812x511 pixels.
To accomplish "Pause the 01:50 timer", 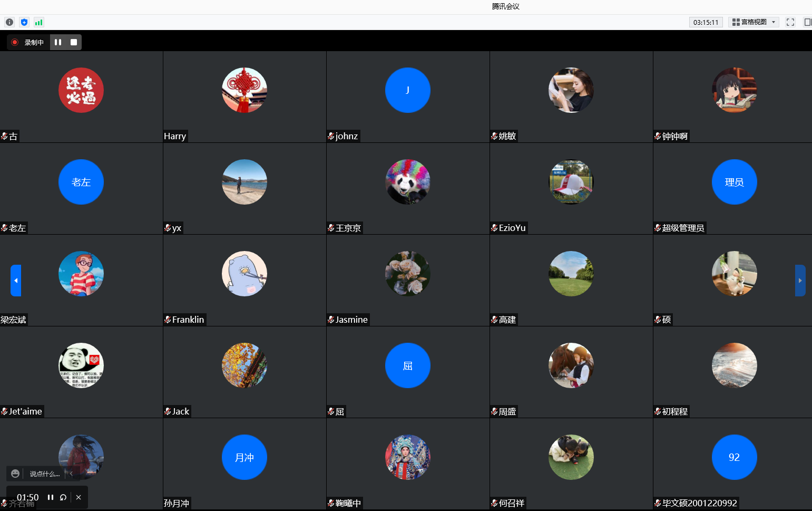I will (x=51, y=497).
